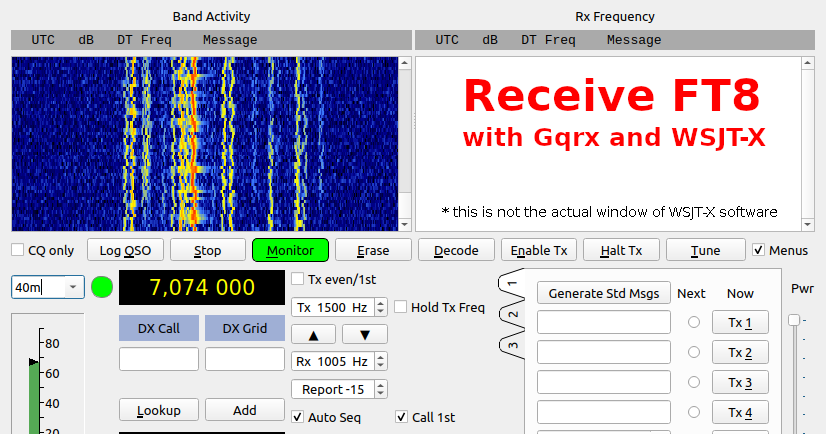Click the DX Call label
This screenshot has height=434, width=826.
159,328
